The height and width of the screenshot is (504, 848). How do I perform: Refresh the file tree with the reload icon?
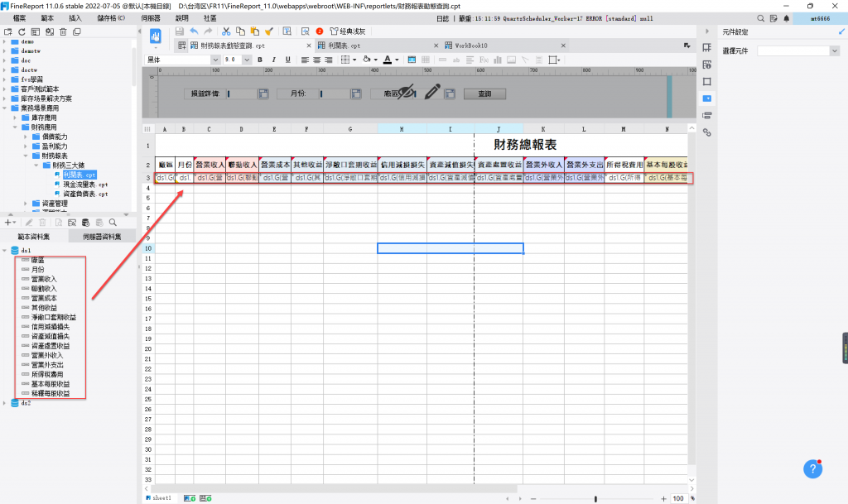(x=22, y=32)
